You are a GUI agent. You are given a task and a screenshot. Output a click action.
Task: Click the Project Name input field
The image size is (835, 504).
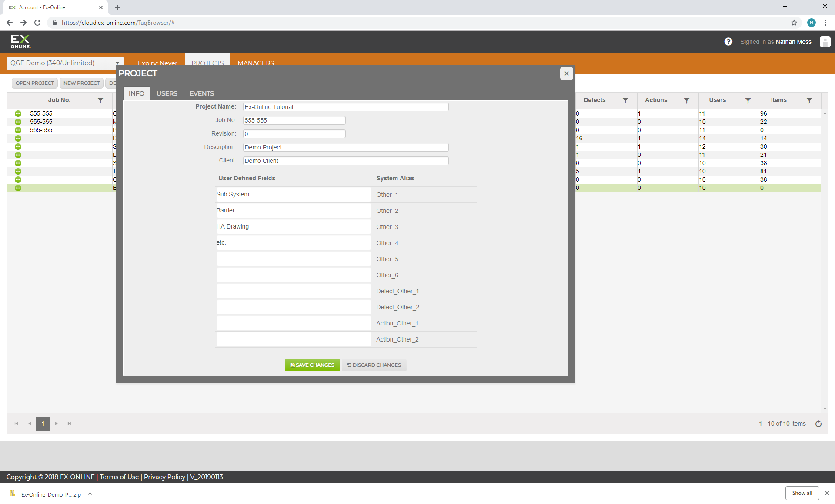point(345,107)
